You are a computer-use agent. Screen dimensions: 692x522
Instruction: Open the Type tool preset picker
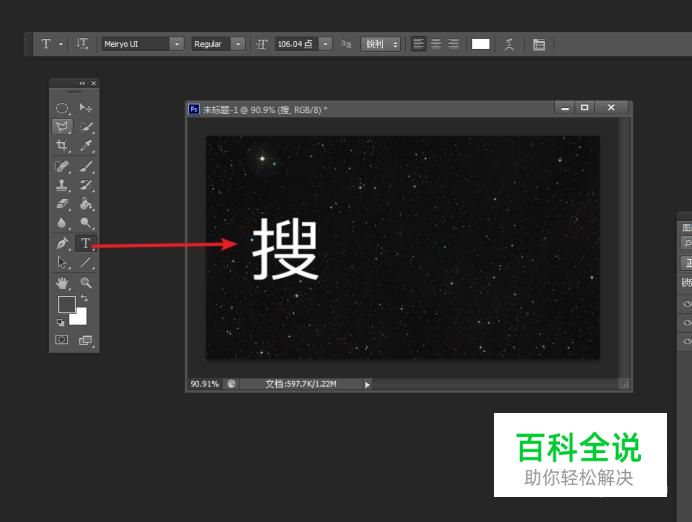click(52, 44)
